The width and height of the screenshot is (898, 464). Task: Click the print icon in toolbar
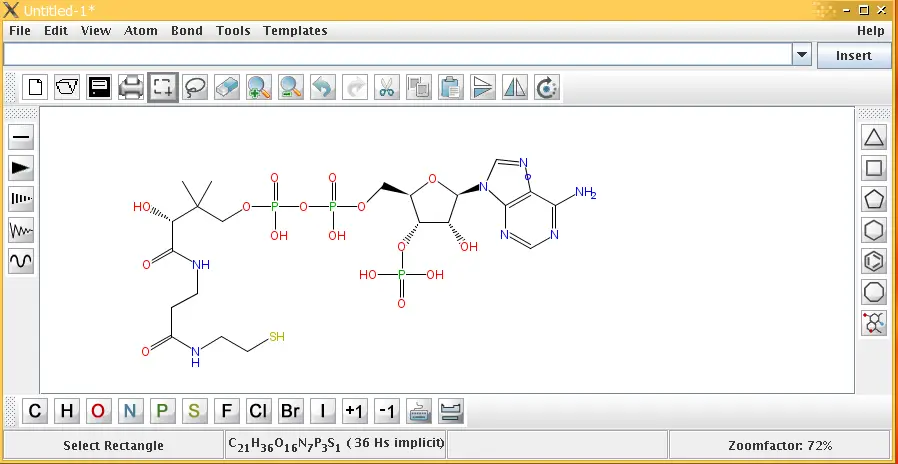[x=131, y=88]
